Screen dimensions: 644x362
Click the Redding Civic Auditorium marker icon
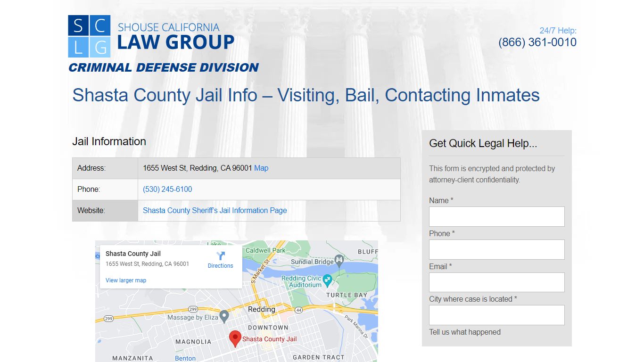[x=328, y=281]
